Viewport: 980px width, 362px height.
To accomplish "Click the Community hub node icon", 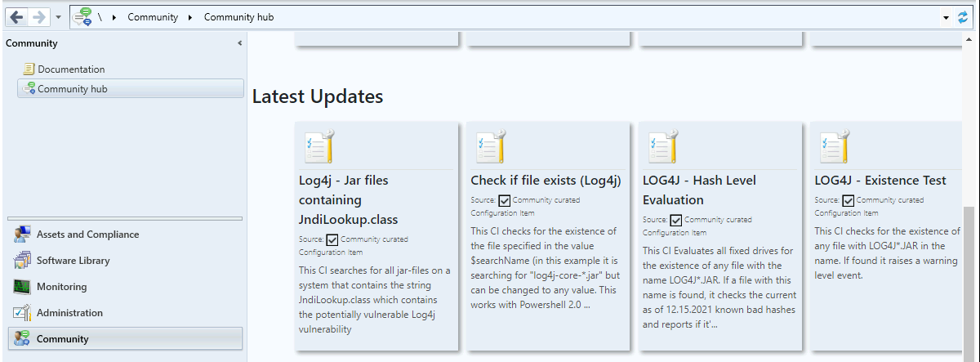I will [29, 89].
